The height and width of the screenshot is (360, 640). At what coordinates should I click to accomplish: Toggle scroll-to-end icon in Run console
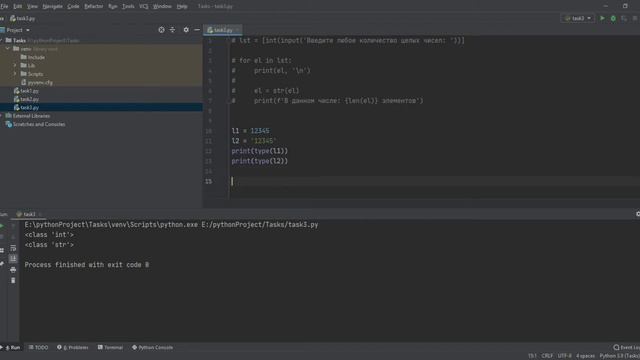[x=13, y=259]
